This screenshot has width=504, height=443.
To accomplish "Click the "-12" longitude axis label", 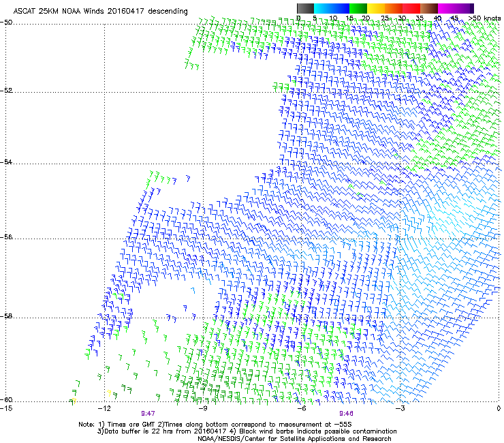I will tap(104, 408).
